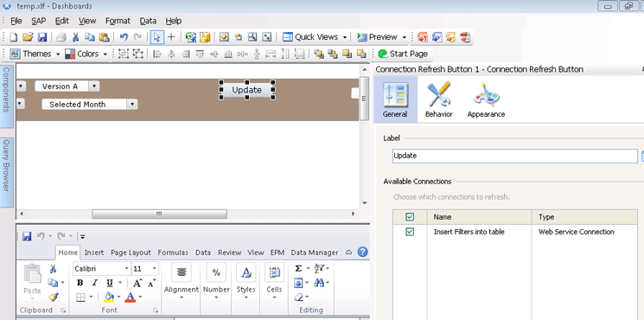Minimize the Excel ribbon
Screen dimensions: 644x320
(349, 253)
